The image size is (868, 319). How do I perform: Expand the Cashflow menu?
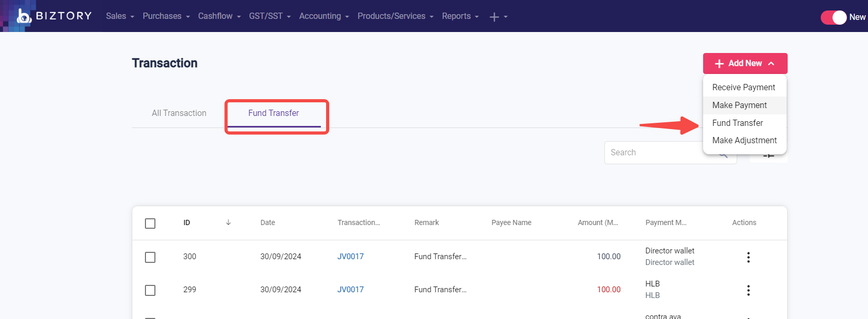click(x=219, y=16)
